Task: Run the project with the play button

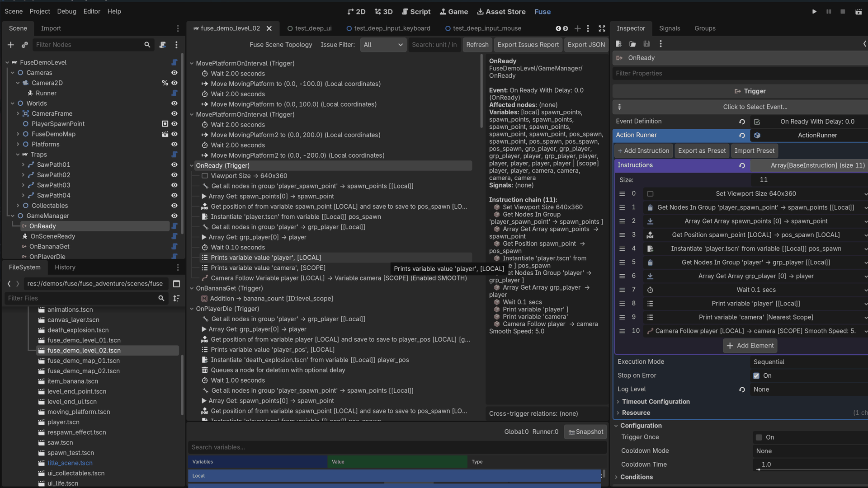Action: coord(814,12)
